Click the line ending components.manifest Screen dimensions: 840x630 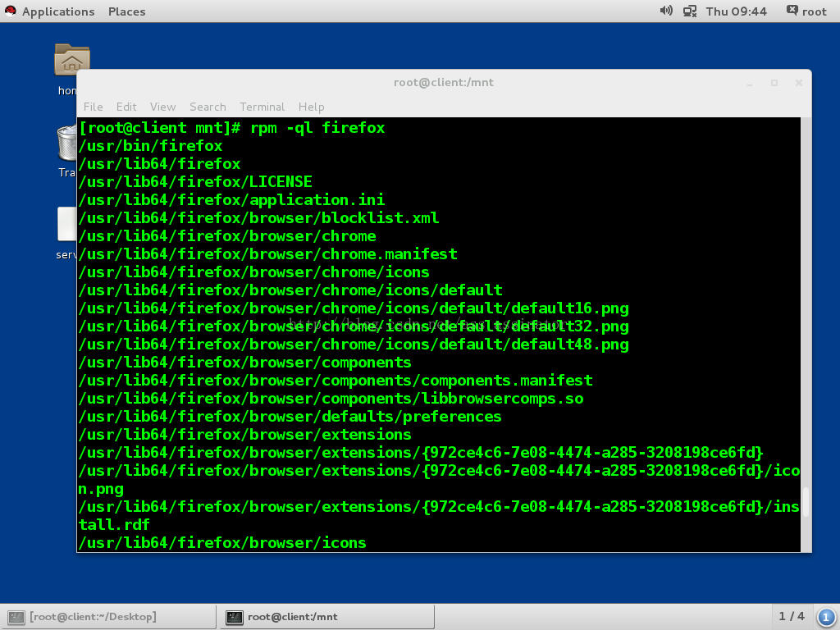[336, 381]
